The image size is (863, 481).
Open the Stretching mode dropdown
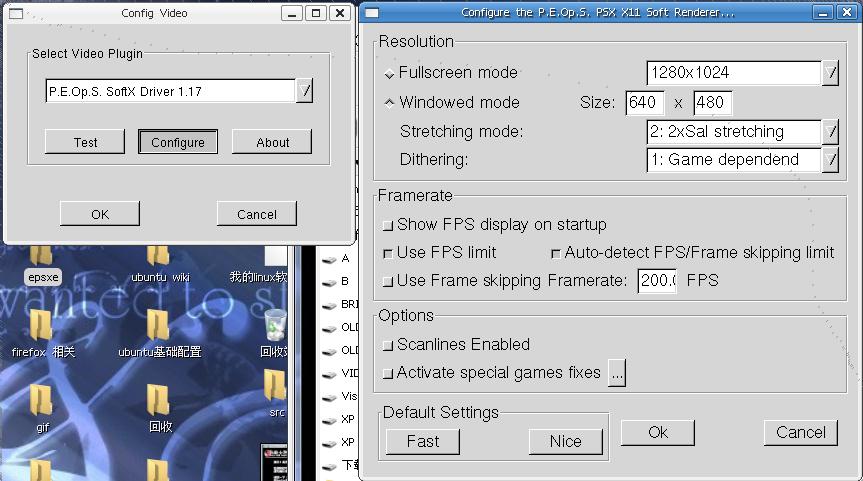tap(831, 132)
